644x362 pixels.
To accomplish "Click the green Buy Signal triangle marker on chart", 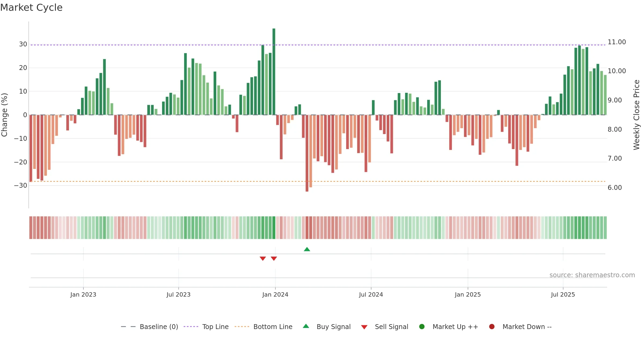I will pyautogui.click(x=307, y=249).
